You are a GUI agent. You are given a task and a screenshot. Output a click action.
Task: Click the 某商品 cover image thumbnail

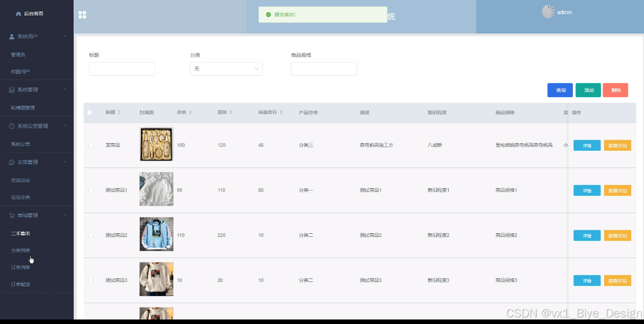156,144
